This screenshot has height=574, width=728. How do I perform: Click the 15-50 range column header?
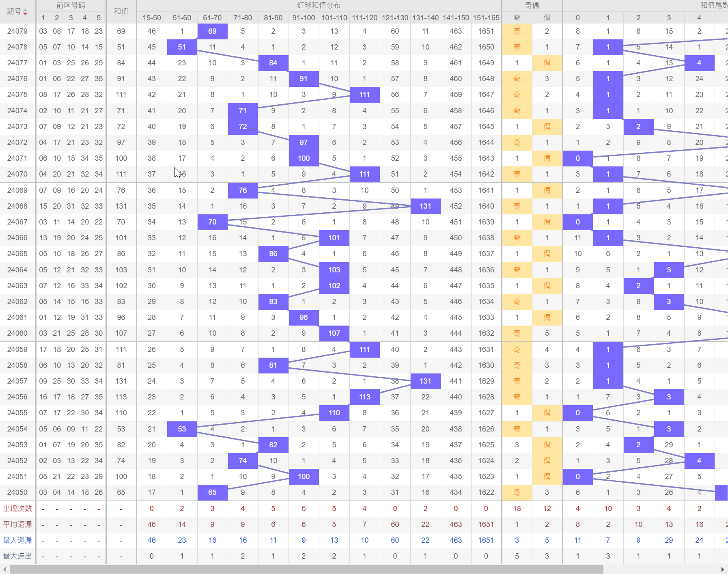pyautogui.click(x=152, y=18)
